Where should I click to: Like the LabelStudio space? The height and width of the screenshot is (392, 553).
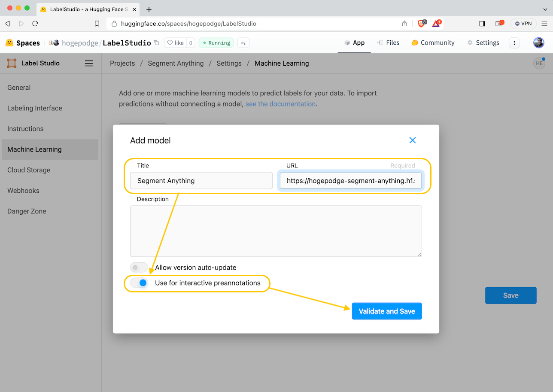pos(175,43)
